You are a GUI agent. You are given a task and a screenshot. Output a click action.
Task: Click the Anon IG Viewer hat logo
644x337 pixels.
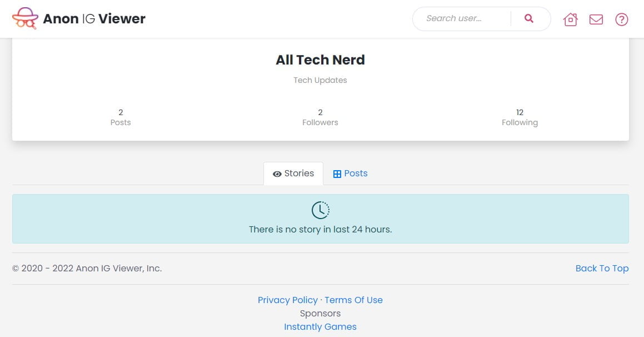(25, 18)
